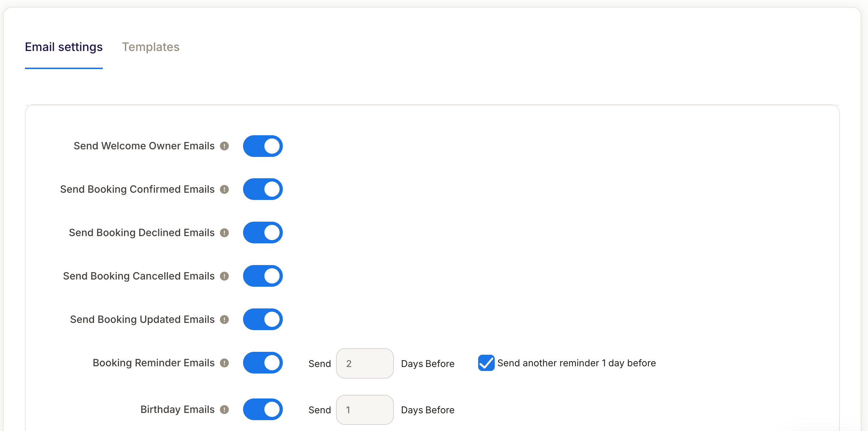Click info icon beside Send Booking Cancelled Emails

click(224, 276)
